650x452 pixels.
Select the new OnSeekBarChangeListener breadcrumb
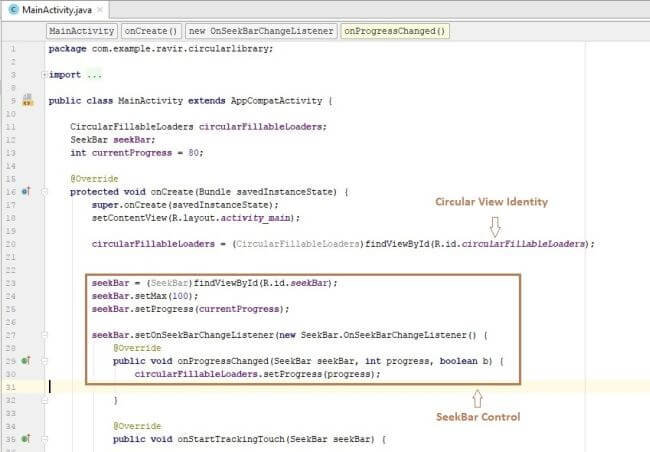coord(261,31)
